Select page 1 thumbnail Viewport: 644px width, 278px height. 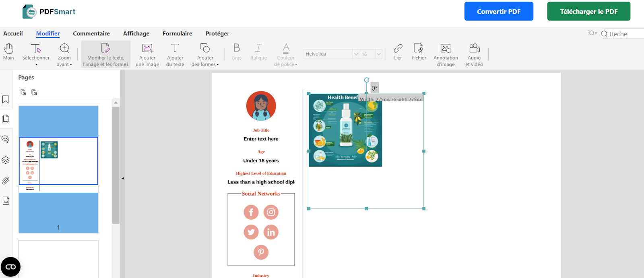tap(58, 169)
